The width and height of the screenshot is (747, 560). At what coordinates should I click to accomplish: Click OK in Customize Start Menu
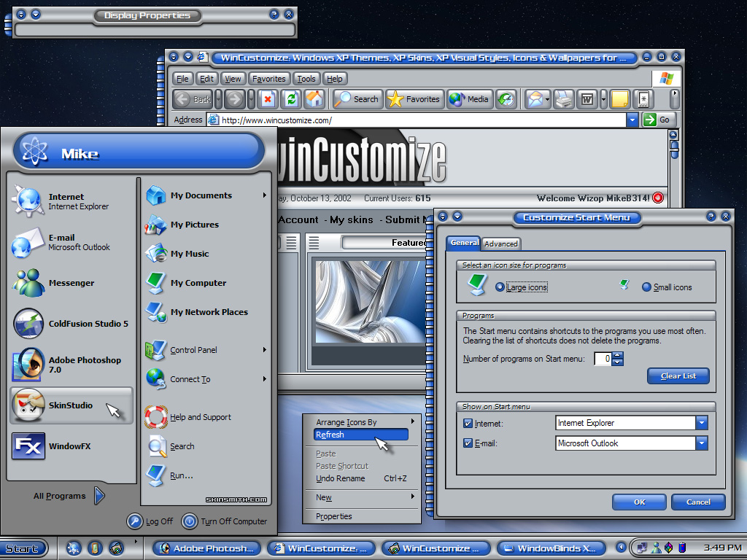(x=639, y=502)
